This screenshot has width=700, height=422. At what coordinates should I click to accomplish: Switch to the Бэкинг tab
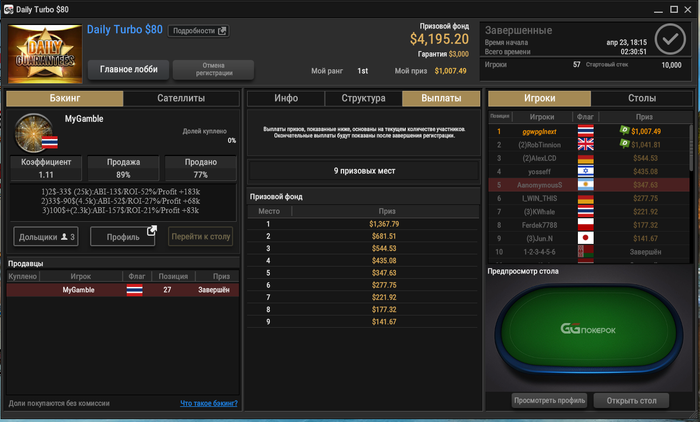[x=65, y=98]
